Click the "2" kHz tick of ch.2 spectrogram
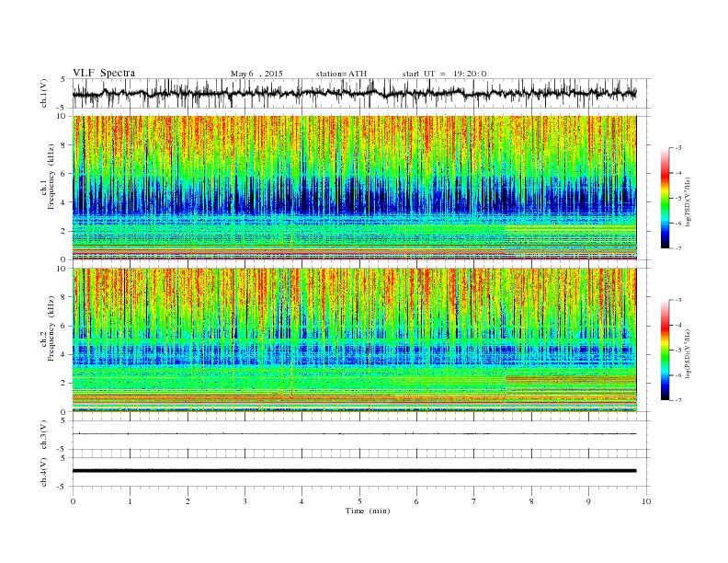This screenshot has height=563, width=728. click(x=63, y=384)
